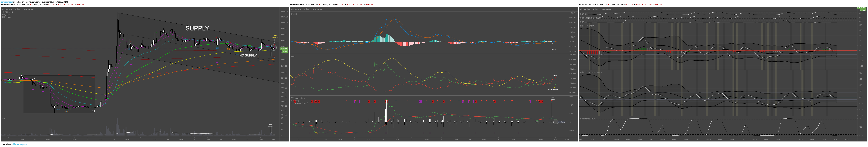Click the IFish CCI indicator label
Image resolution: width=868 pixels, height=147 pixels.
[x=584, y=22]
